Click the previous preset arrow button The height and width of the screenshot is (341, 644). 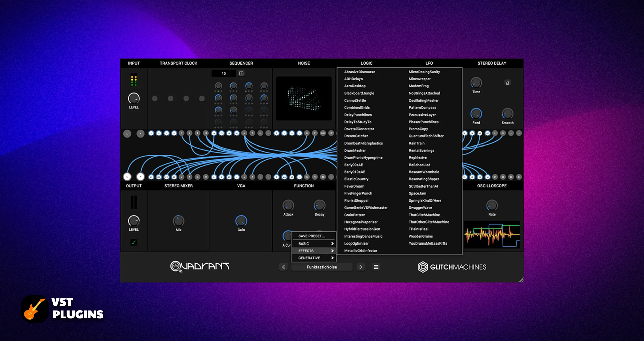click(284, 267)
